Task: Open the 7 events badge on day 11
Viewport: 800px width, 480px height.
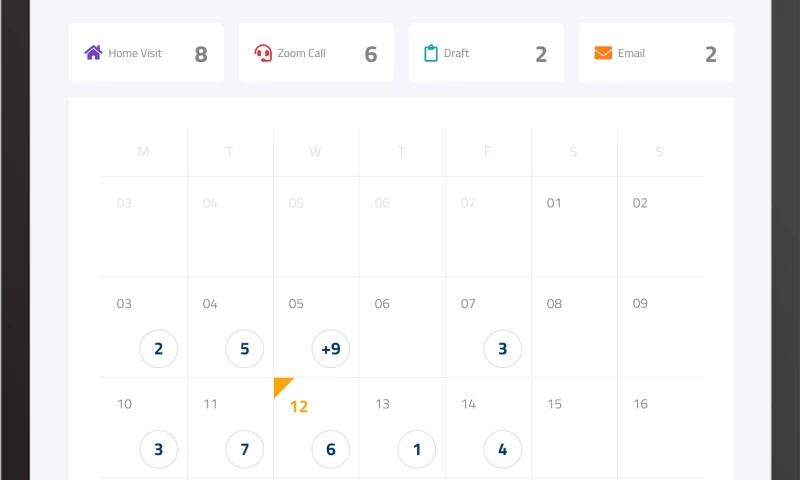Action: click(x=245, y=449)
